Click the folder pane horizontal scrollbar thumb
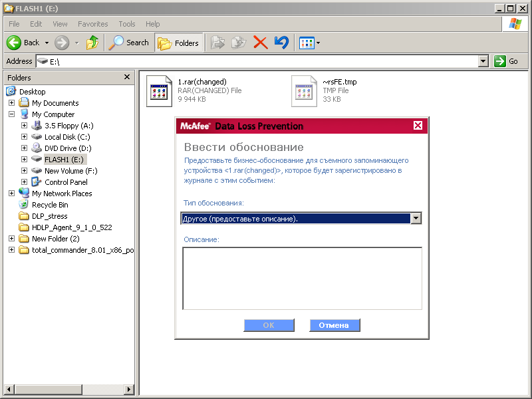Viewport: 532px width, 399px height. pos(49,389)
